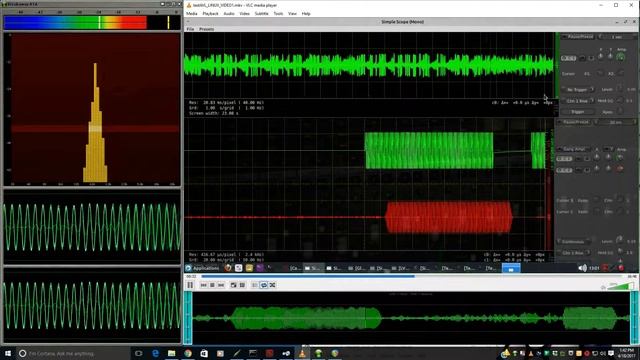Click the red channel waveform burst
The image size is (640, 360).
[448, 217]
